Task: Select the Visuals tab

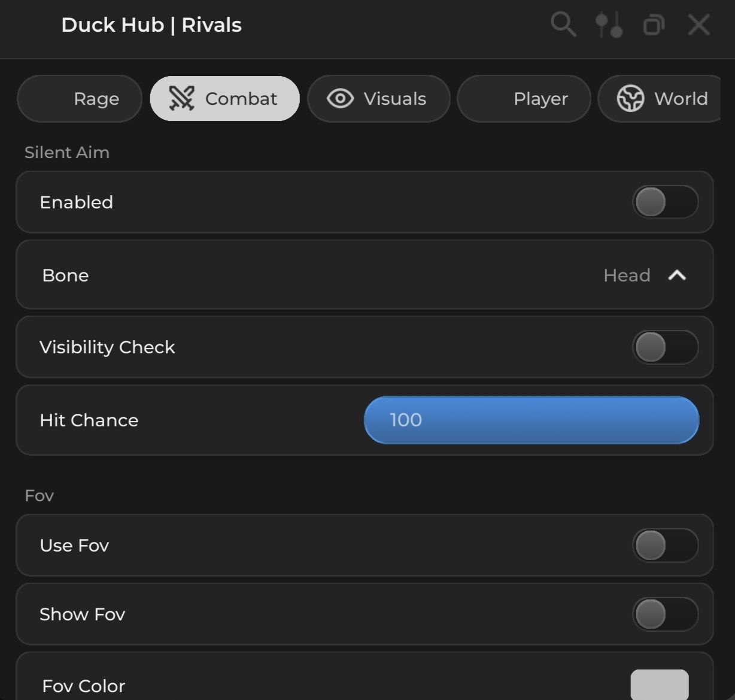Action: pyautogui.click(x=394, y=99)
